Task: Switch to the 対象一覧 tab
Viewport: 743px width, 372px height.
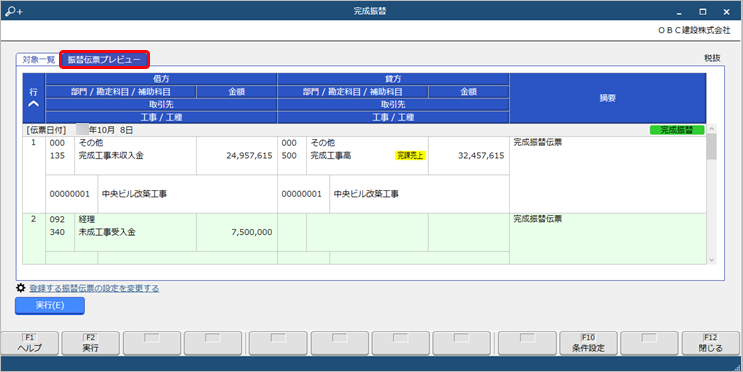Action: click(38, 60)
